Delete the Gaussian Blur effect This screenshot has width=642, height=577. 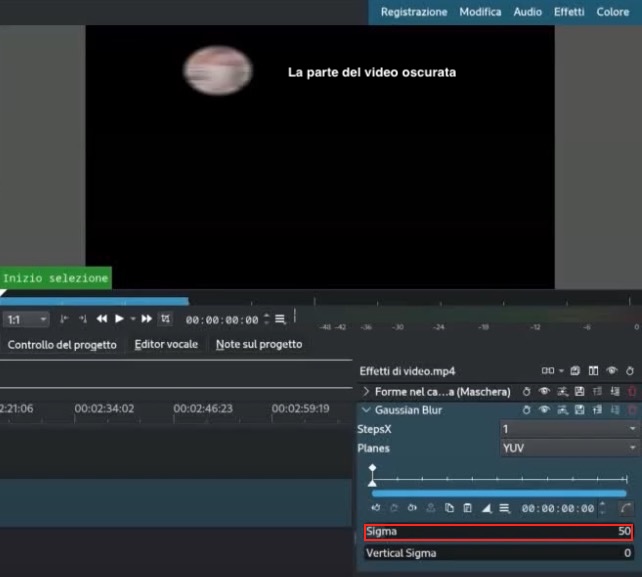(632, 410)
